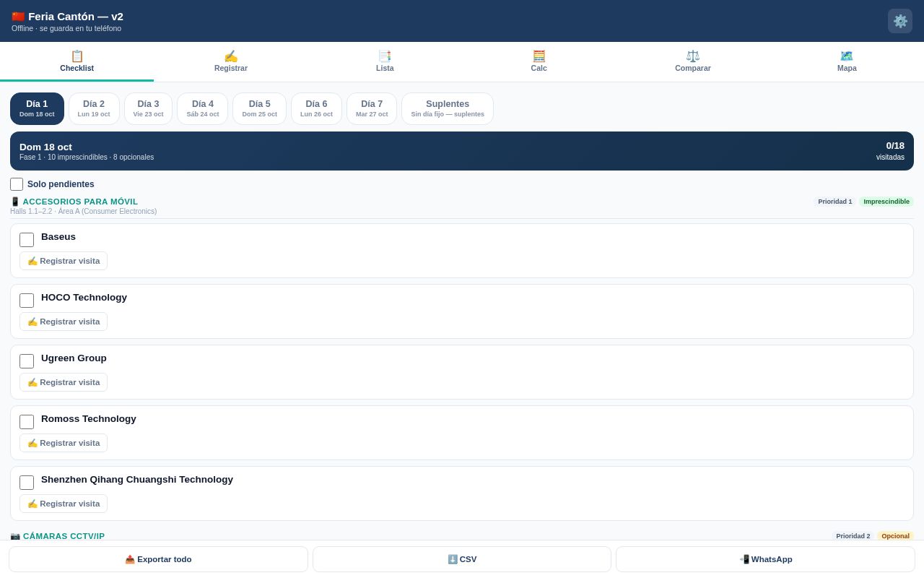Open the Mapa tab map icon
The height and width of the screenshot is (578, 924).
[847, 56]
